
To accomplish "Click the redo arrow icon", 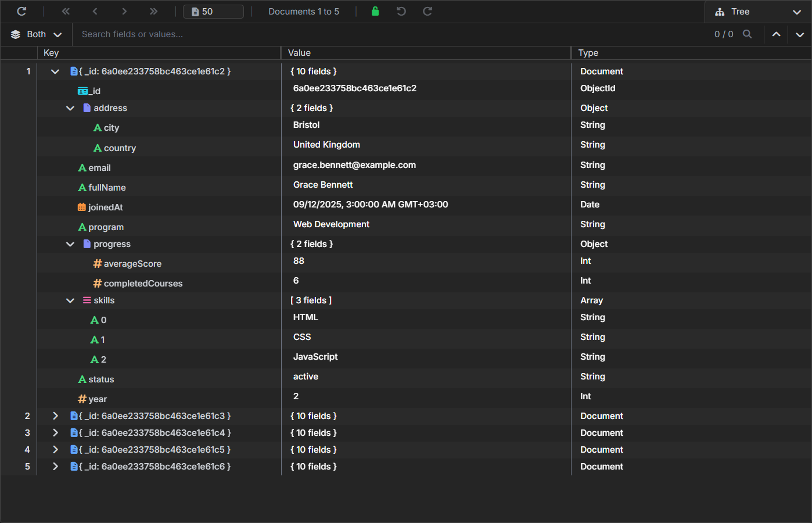I will 427,11.
